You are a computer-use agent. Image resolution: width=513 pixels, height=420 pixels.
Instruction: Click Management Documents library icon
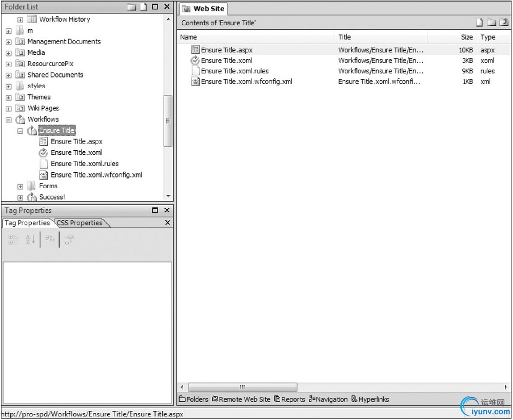20,42
